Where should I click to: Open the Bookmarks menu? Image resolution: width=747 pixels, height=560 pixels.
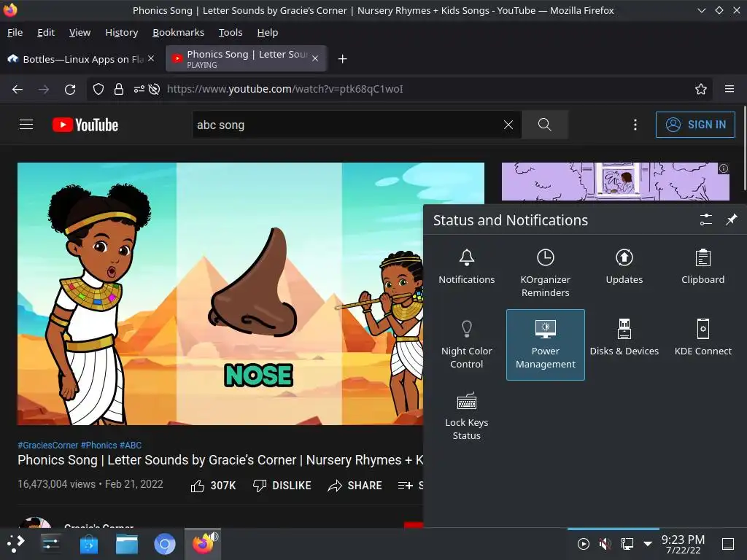pyautogui.click(x=178, y=32)
